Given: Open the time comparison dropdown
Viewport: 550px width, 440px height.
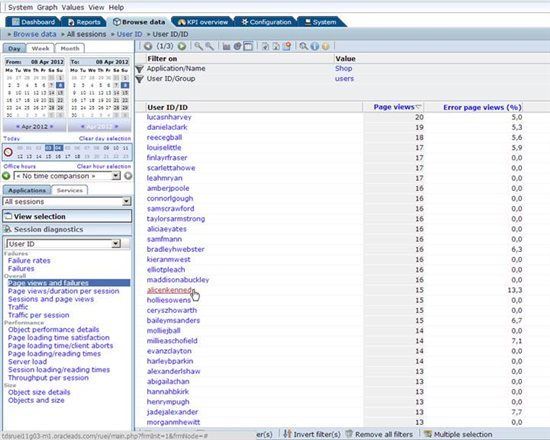Looking at the screenshot, I should 67,176.
